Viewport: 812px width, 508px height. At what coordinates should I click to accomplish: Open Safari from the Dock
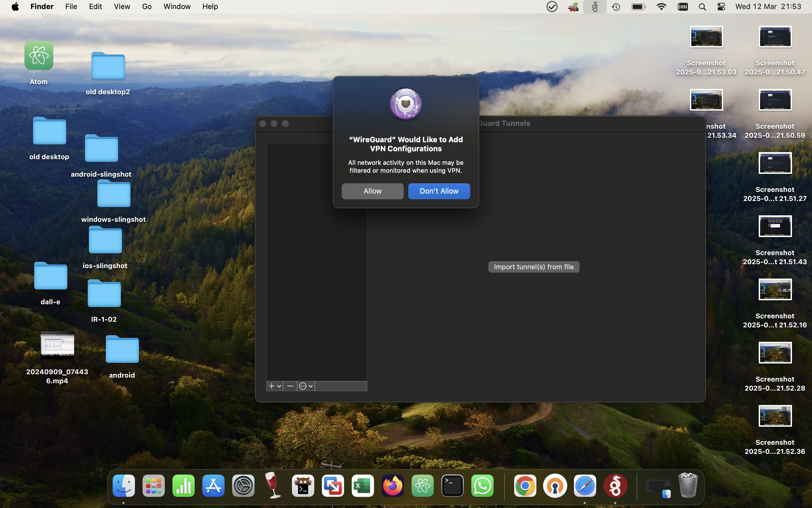tap(585, 486)
